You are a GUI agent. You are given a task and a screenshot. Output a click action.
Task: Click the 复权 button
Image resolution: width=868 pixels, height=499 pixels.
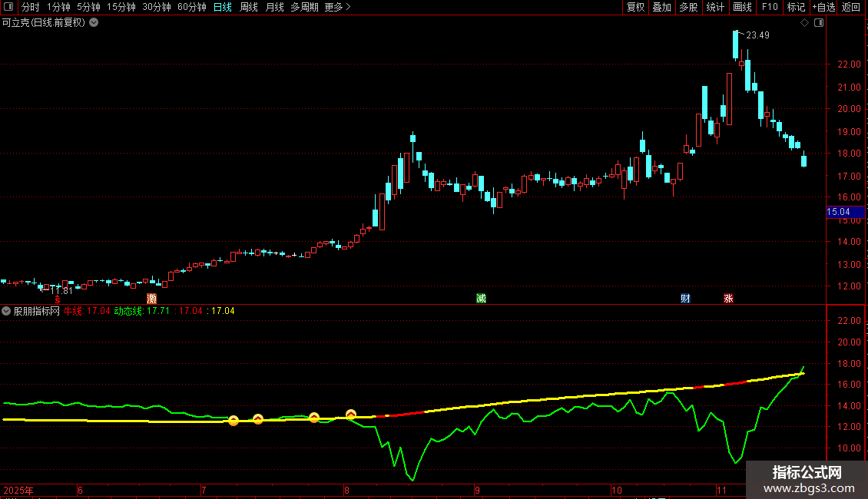(635, 7)
